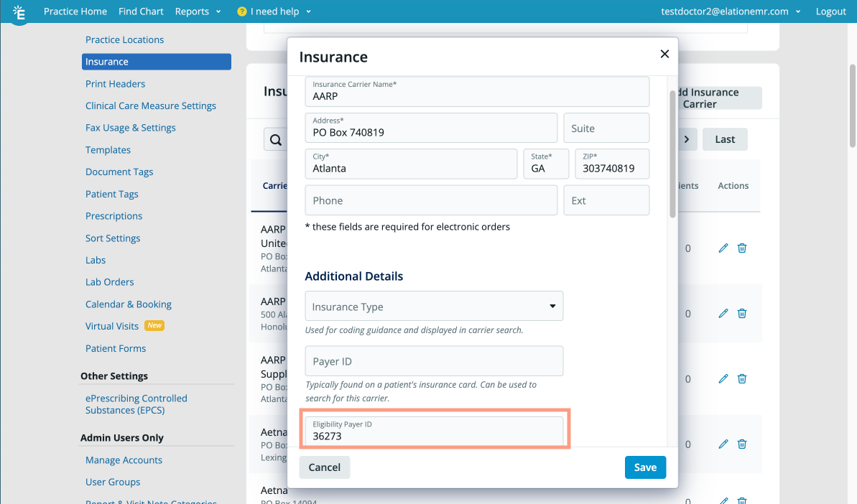Expand the Reports menu chevron
This screenshot has height=504, width=857.
coord(218,11)
